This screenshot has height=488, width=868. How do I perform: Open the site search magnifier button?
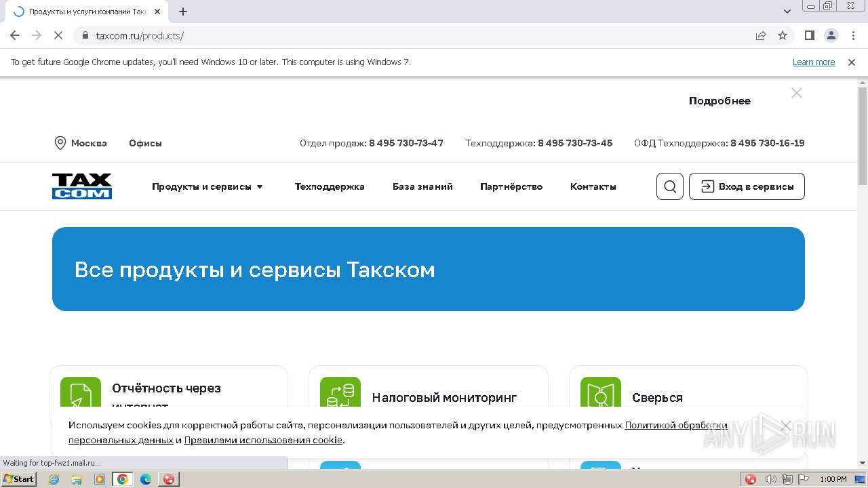[x=670, y=186]
